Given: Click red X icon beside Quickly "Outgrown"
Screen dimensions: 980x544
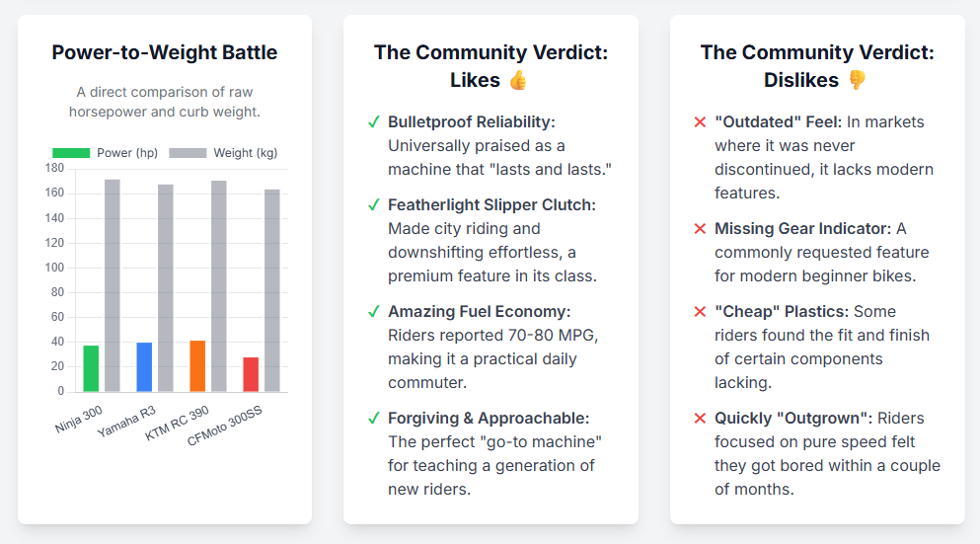Looking at the screenshot, I should (700, 419).
